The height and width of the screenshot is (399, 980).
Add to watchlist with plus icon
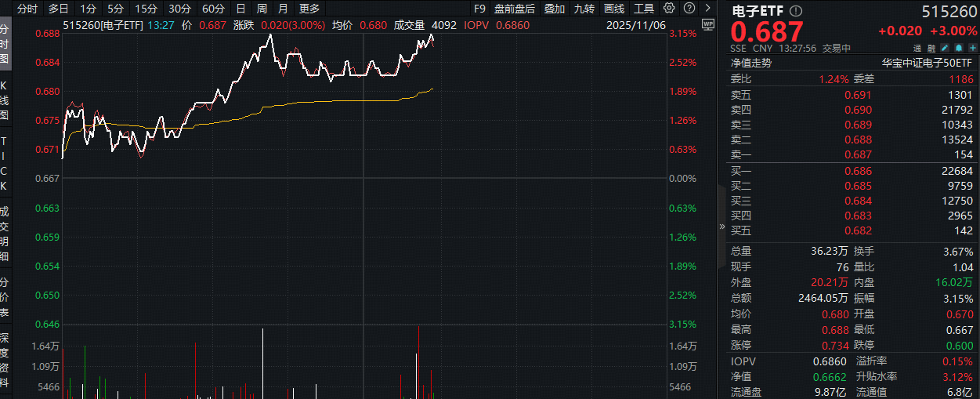click(x=972, y=49)
